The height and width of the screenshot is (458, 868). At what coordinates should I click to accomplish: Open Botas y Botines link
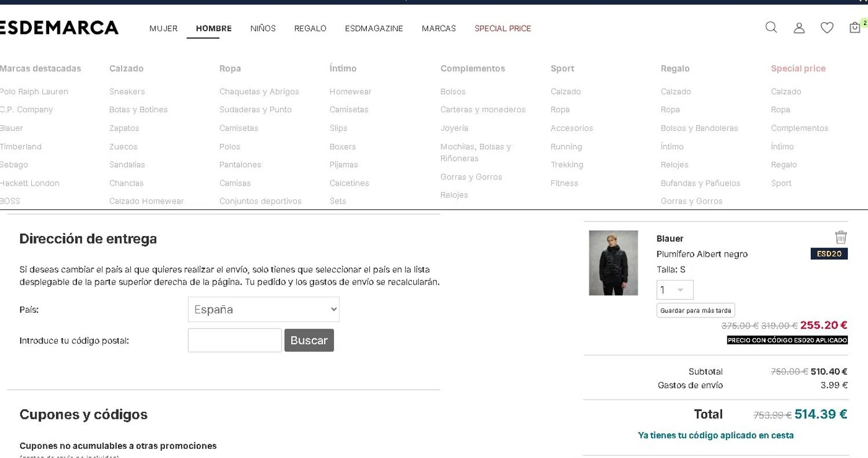coord(138,109)
